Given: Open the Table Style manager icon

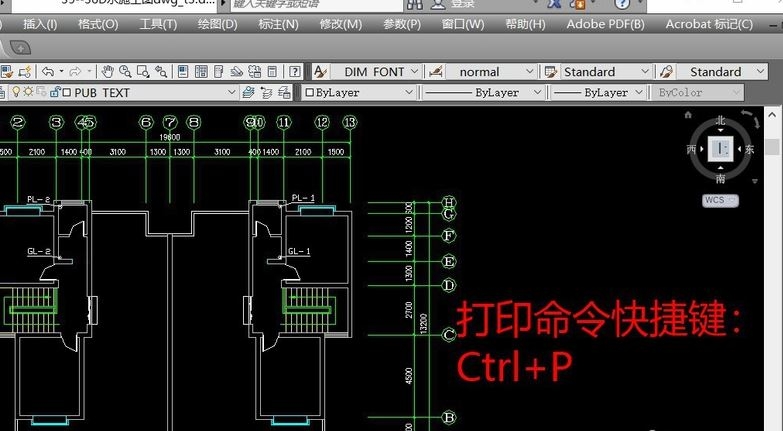Looking at the screenshot, I should click(x=551, y=72).
